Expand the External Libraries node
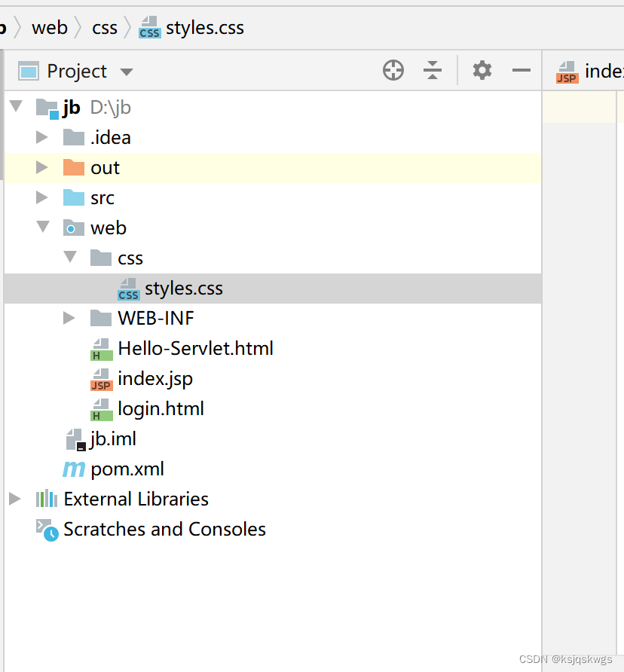This screenshot has height=672, width=624. point(15,499)
